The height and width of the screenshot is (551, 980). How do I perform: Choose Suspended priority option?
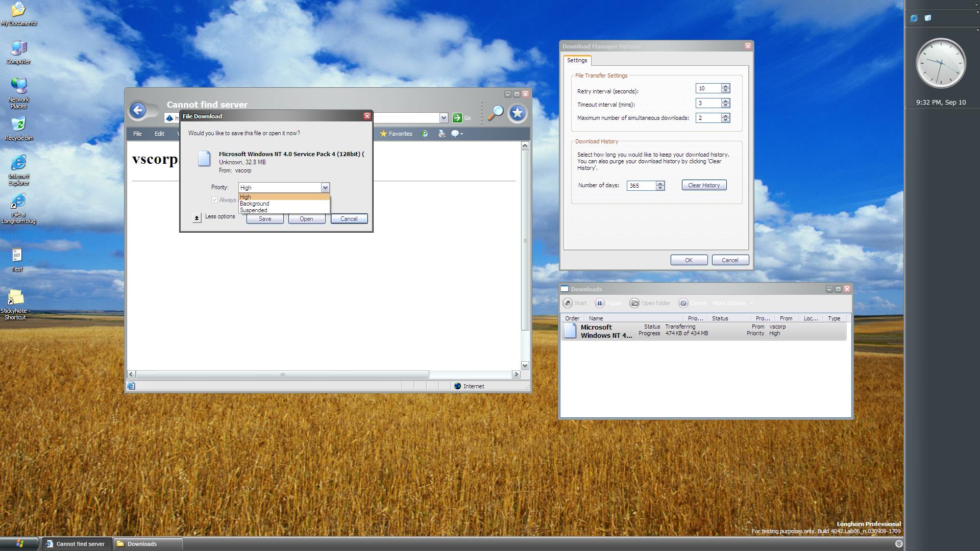click(x=254, y=210)
